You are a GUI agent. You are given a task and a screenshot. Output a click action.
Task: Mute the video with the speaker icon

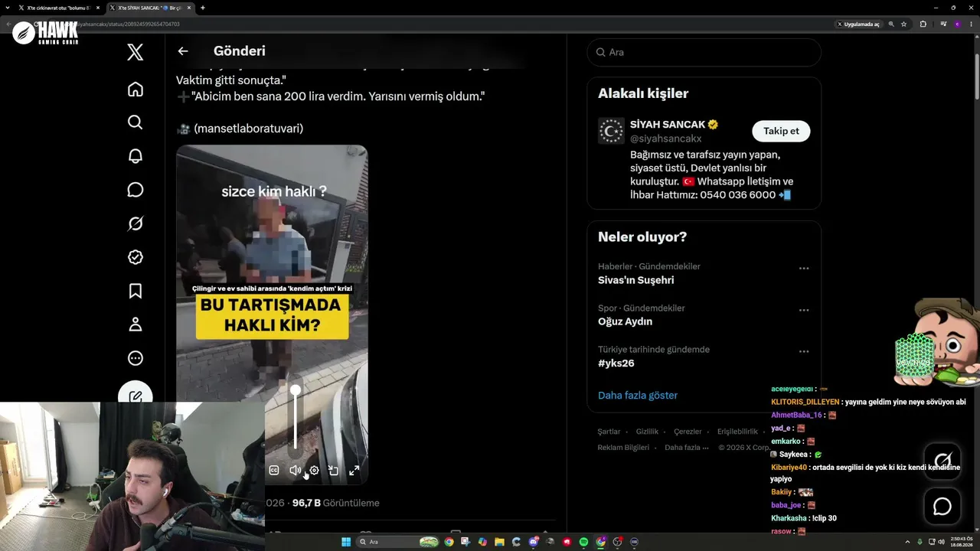click(x=295, y=471)
